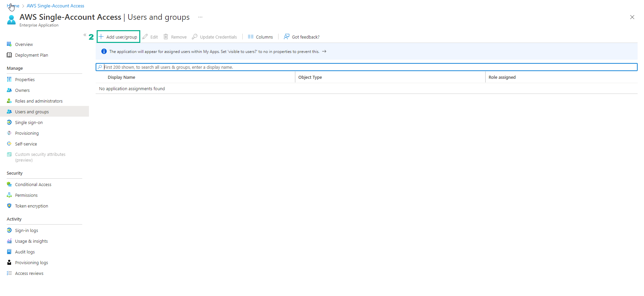View Sign-in logs
644x296 pixels.
[27, 230]
